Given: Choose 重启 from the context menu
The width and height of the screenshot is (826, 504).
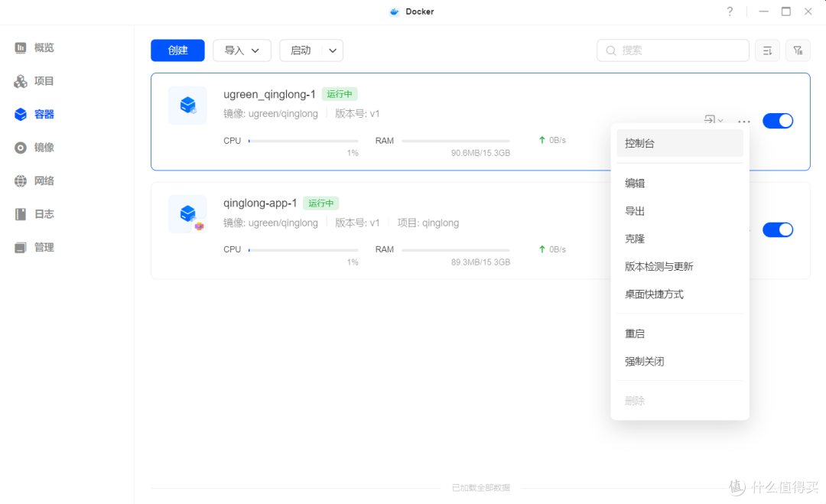Looking at the screenshot, I should 680,334.
